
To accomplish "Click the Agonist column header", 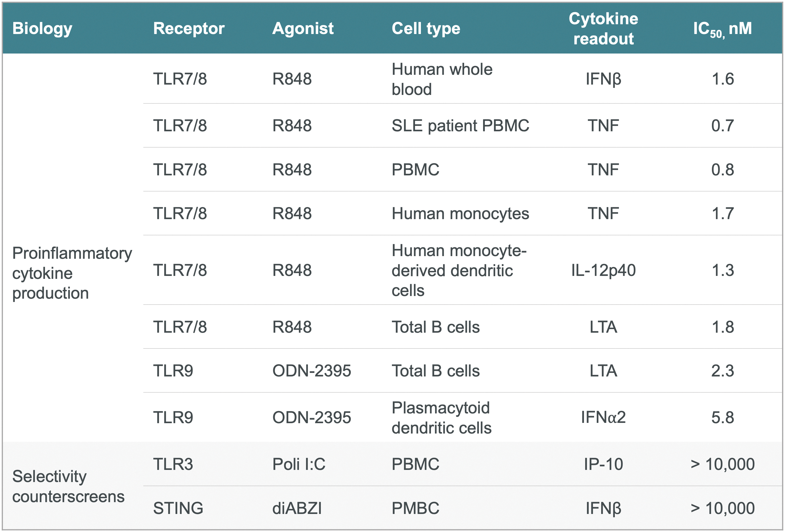I will click(x=303, y=28).
